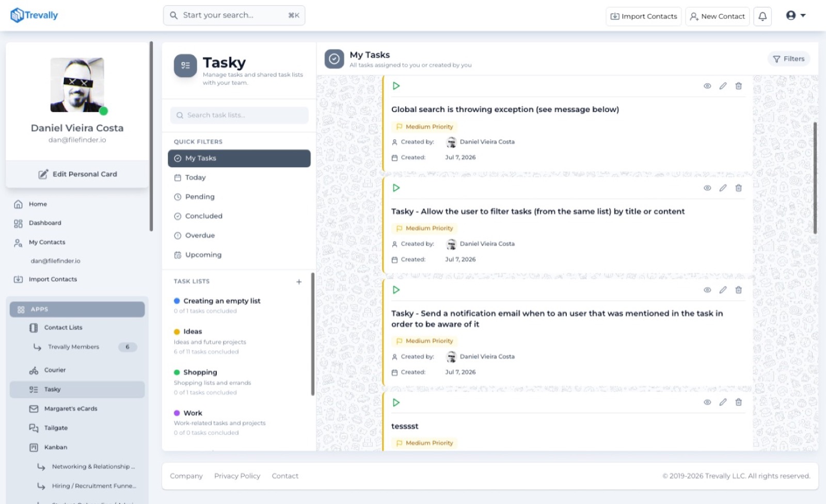Select the Concluded quick filter
The image size is (826, 504).
pos(239,216)
